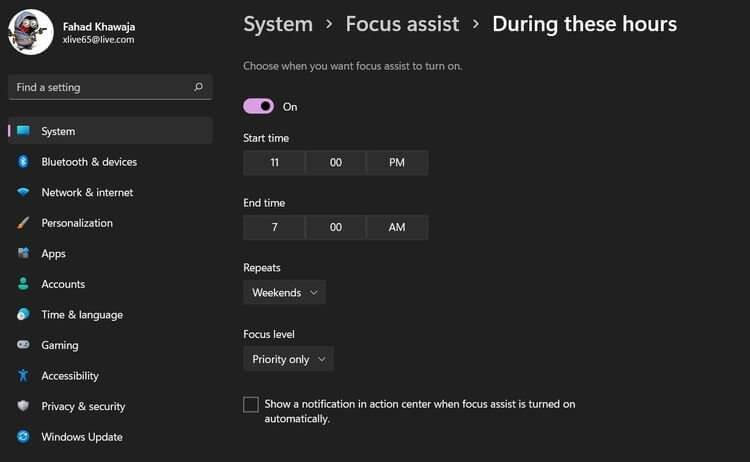The width and height of the screenshot is (750, 462).
Task: Check the show notification in action center box
Action: point(251,404)
